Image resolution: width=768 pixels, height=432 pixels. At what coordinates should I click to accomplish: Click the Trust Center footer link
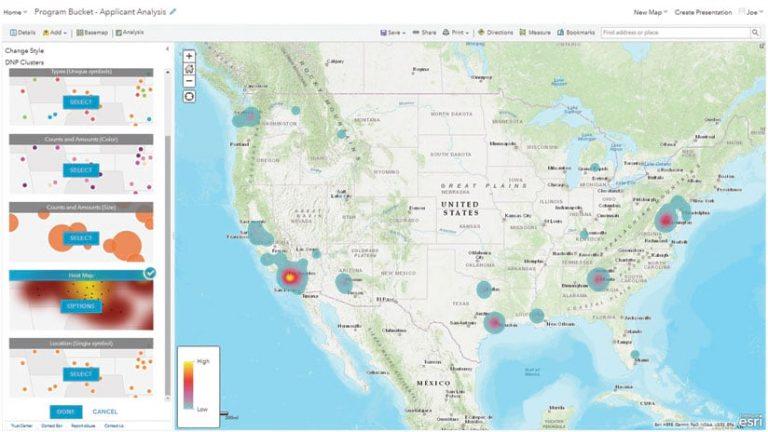pos(22,426)
